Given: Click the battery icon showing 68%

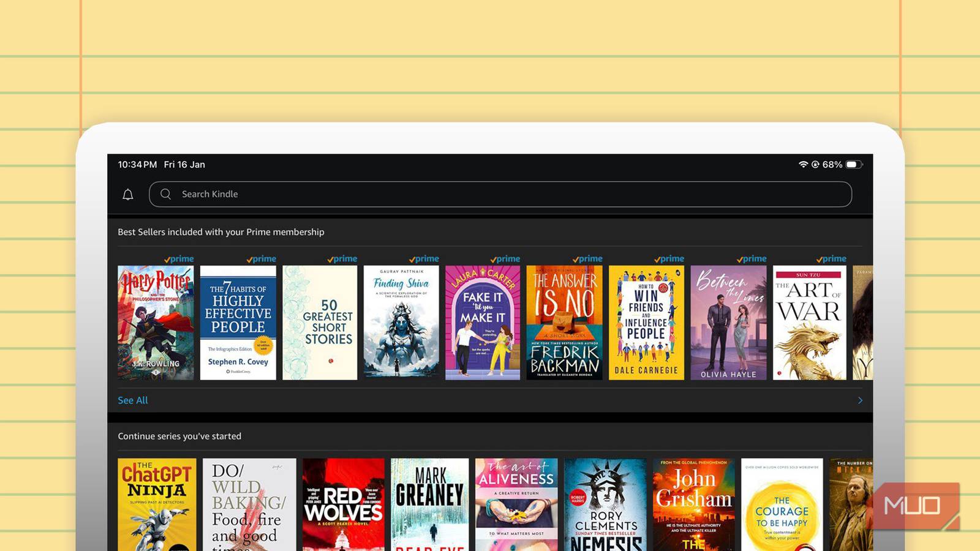Looking at the screenshot, I should (x=852, y=164).
